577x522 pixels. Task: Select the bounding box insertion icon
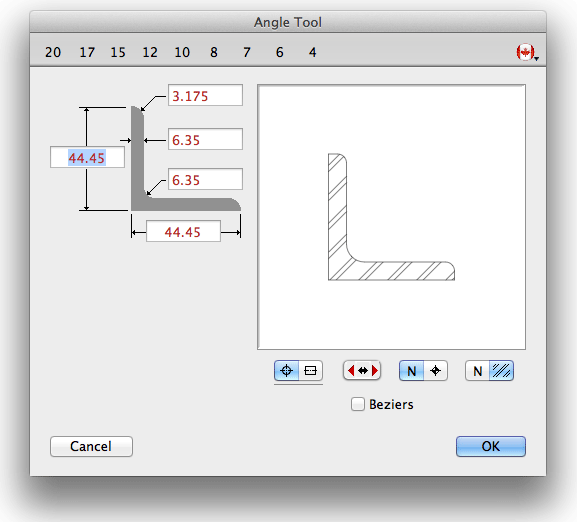tap(311, 370)
